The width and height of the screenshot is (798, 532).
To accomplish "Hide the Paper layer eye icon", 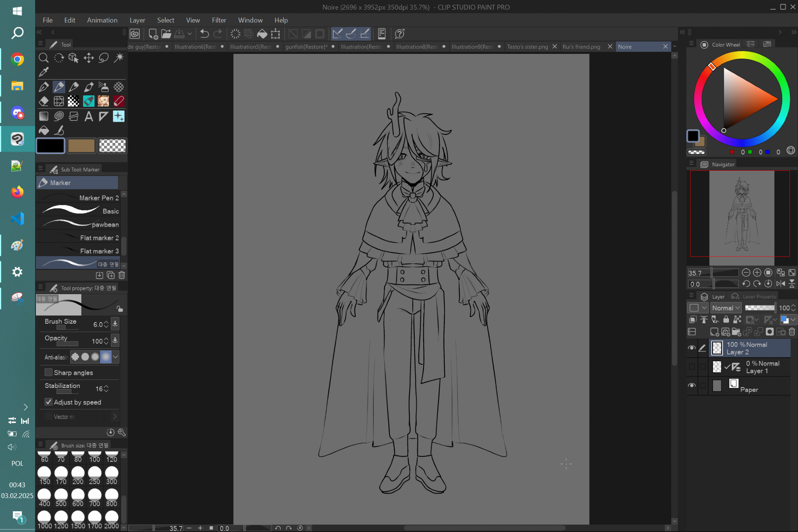I will pyautogui.click(x=691, y=386).
